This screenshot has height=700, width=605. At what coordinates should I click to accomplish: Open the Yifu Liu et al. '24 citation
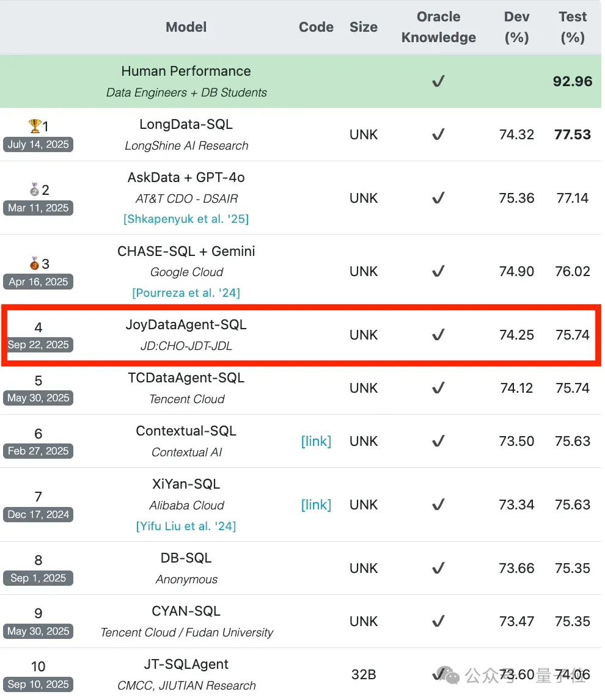point(186,526)
